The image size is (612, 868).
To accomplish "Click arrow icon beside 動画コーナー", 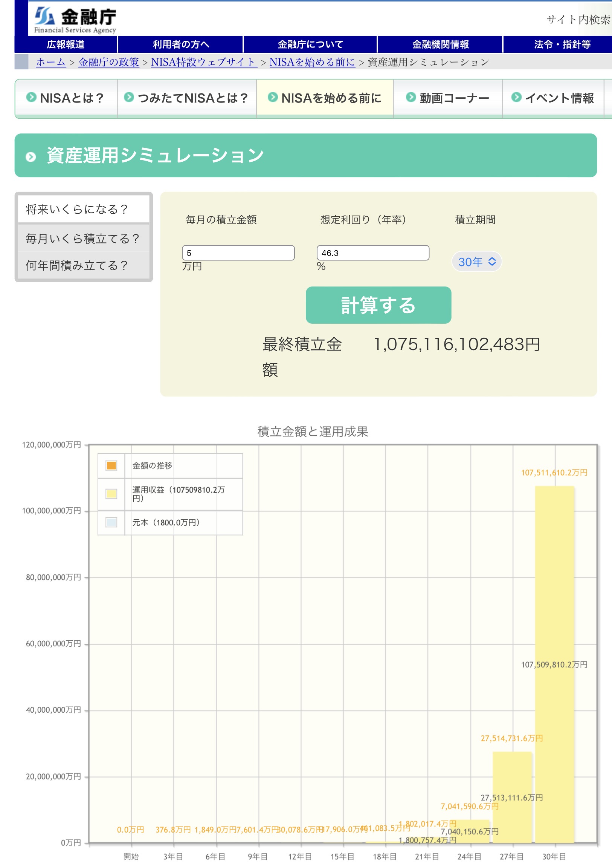I will [411, 97].
